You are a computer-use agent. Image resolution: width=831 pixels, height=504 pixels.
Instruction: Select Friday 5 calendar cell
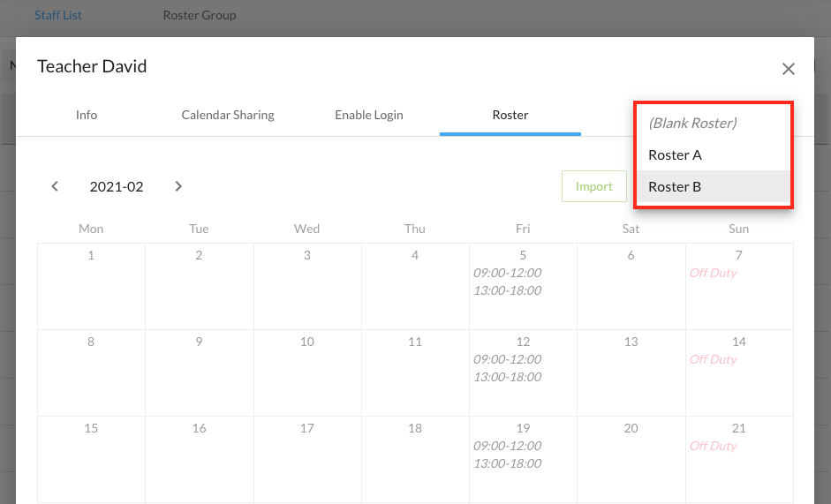523,286
